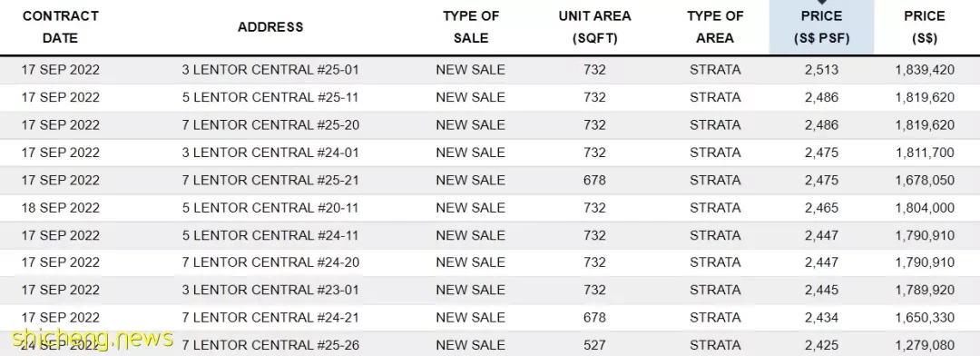Click the sort arrow above Price PSF
The image size is (980, 356).
tap(821, 3)
